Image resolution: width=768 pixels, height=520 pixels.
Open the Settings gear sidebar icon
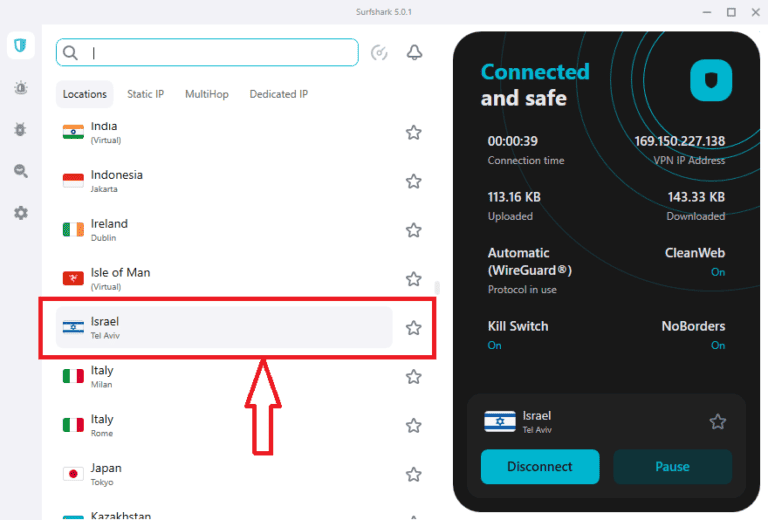(x=21, y=213)
